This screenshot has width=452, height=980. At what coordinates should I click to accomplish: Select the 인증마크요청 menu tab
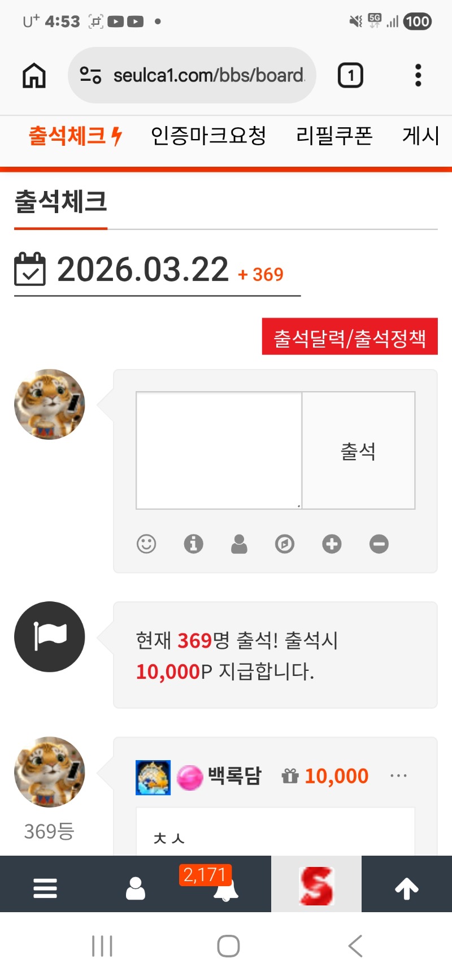[x=208, y=136]
